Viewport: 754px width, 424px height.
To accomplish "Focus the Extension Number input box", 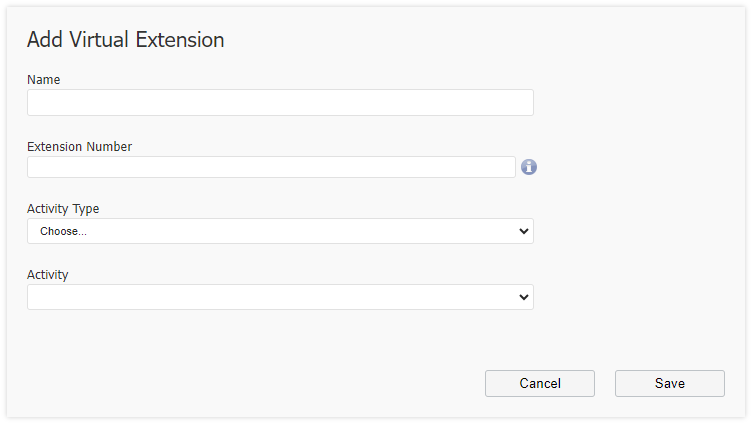I will 271,167.
